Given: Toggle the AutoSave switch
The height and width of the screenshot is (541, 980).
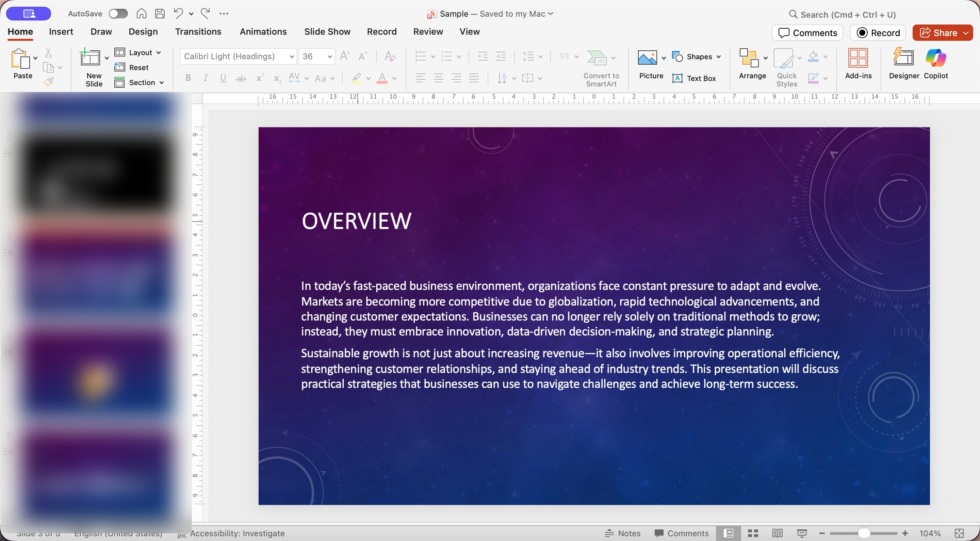Looking at the screenshot, I should [x=118, y=14].
